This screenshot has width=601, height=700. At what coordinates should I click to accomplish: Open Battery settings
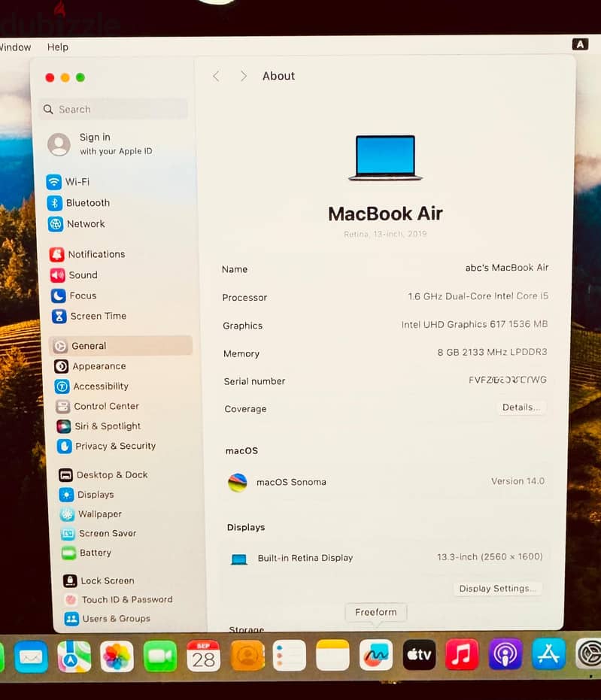87,553
